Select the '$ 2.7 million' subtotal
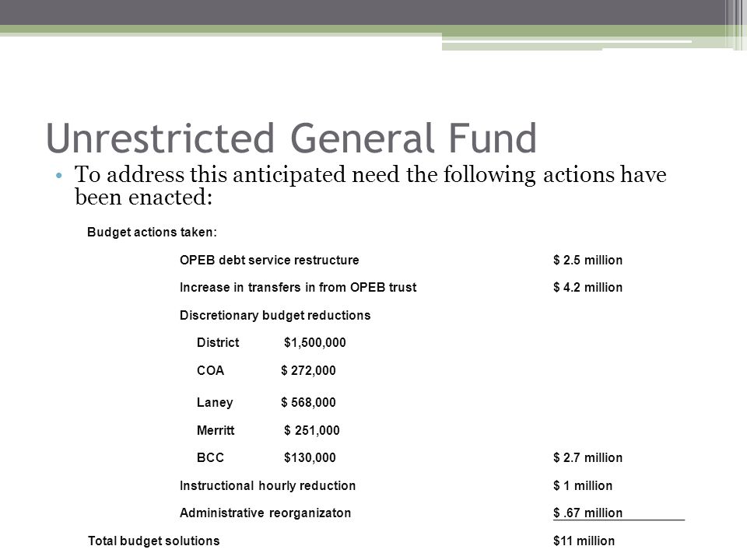The height and width of the screenshot is (560, 747). (x=588, y=457)
